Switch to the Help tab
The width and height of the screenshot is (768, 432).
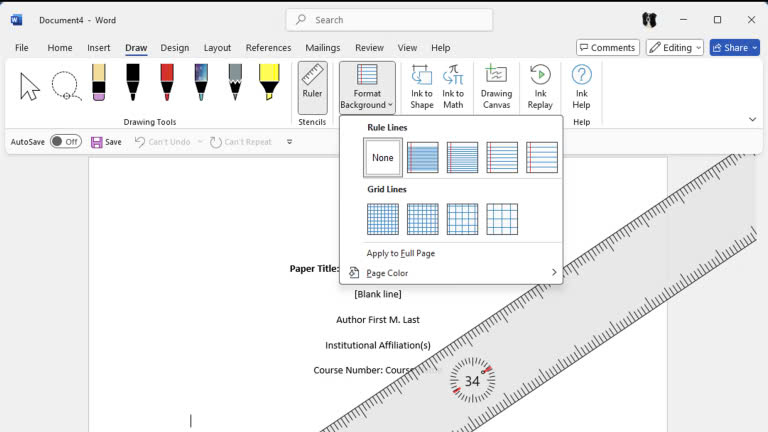coord(440,48)
